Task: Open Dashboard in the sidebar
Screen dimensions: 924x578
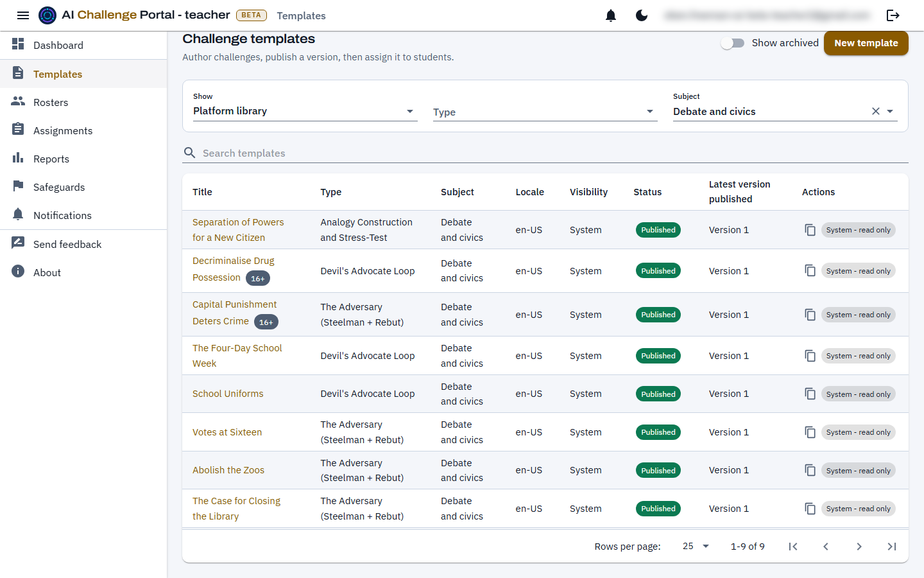Action: tap(83, 45)
